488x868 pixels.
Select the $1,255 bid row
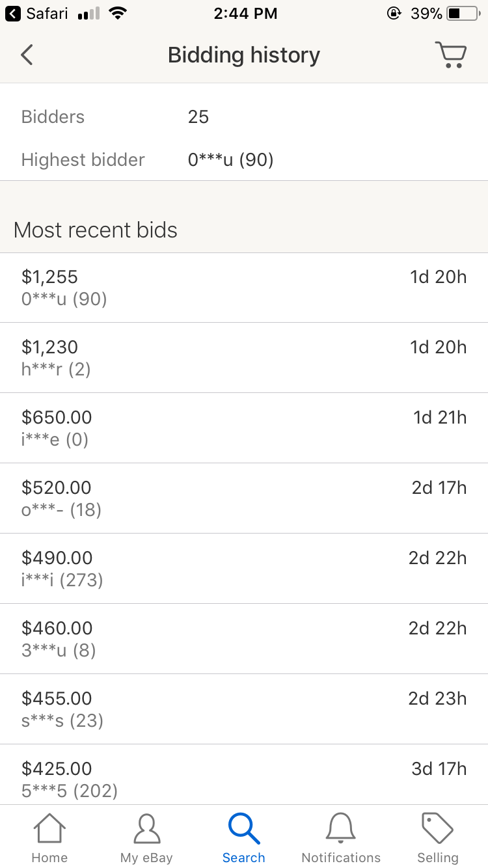243,288
